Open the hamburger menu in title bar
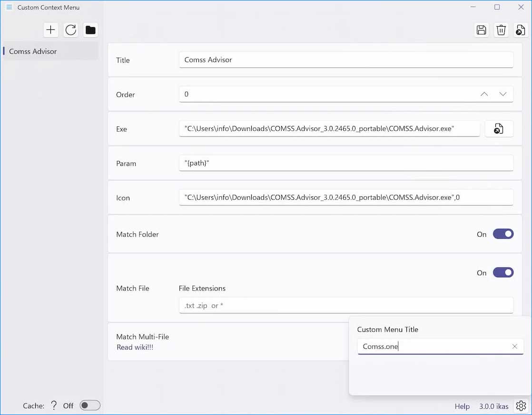Viewport: 532px width, 415px height. (9, 7)
